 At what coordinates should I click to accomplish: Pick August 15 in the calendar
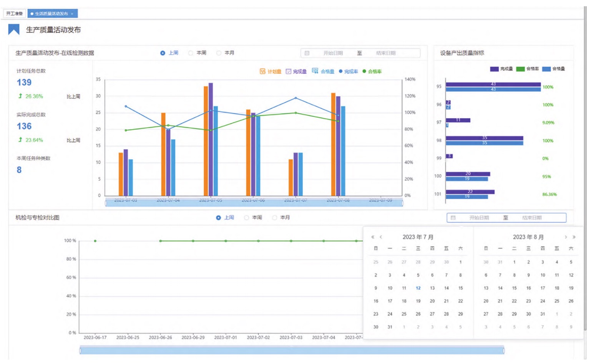pos(514,288)
